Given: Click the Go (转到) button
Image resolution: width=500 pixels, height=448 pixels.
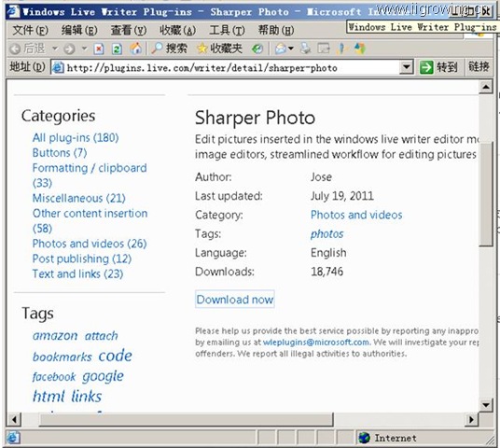Looking at the screenshot, I should (439, 67).
